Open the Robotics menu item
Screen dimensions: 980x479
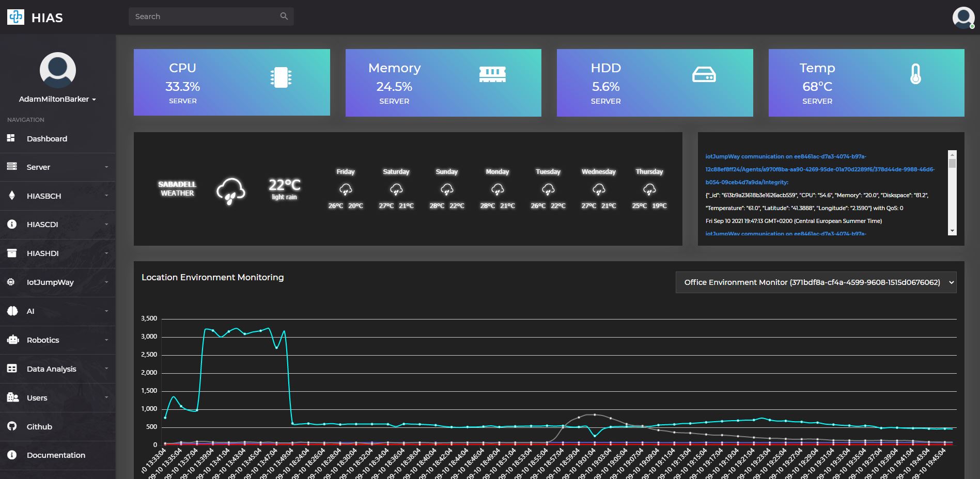click(x=58, y=340)
